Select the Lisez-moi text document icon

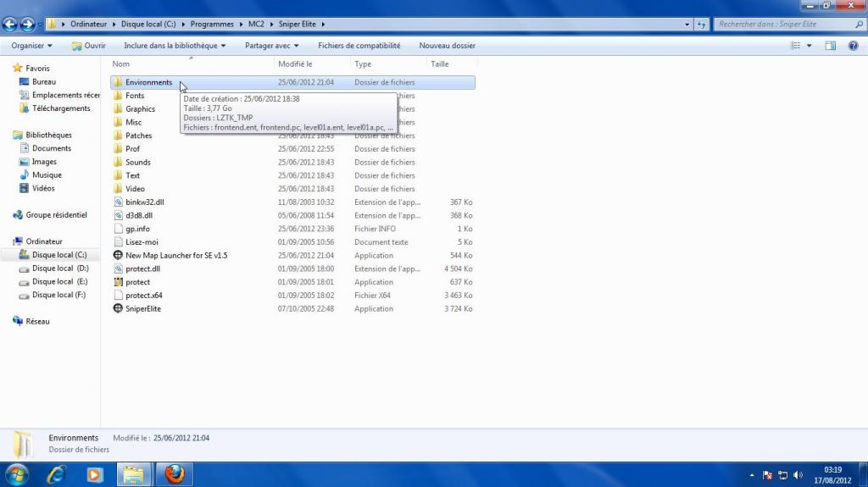[118, 242]
